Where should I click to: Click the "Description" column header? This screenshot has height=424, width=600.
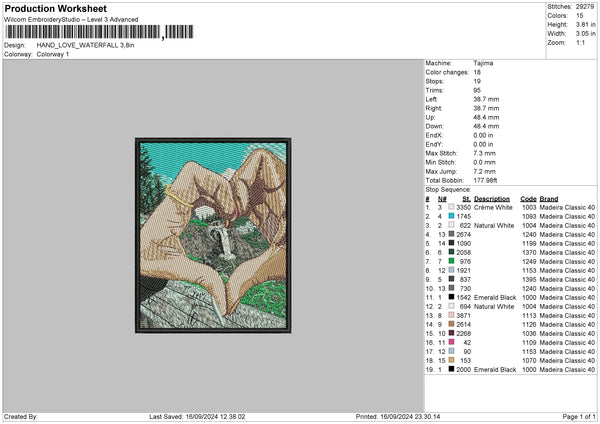tap(492, 199)
